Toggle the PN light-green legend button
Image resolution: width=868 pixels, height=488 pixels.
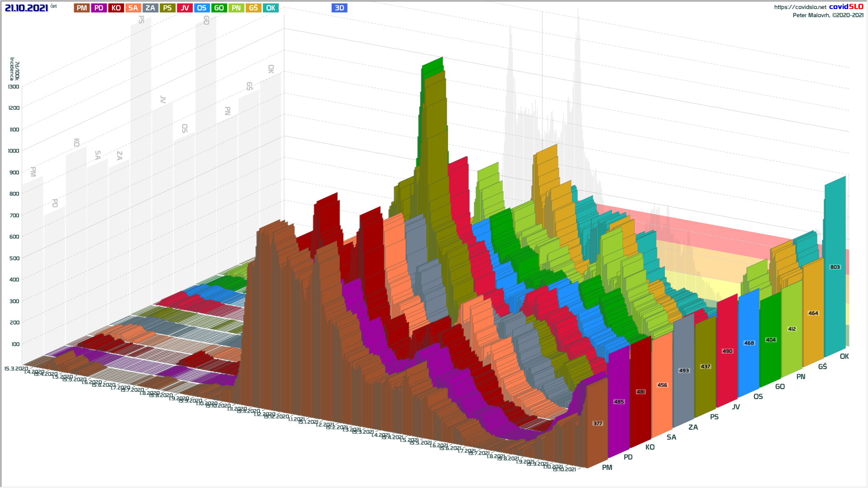click(x=236, y=8)
